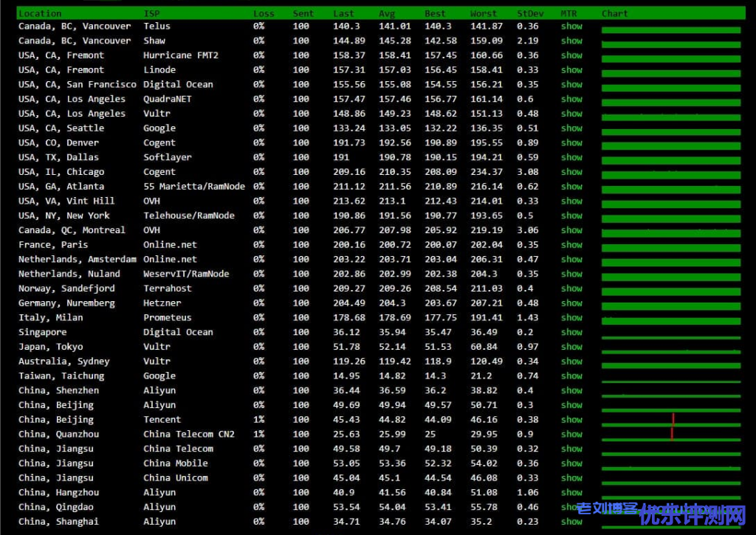Show MTR for Norway, Sandefjord

(x=571, y=289)
